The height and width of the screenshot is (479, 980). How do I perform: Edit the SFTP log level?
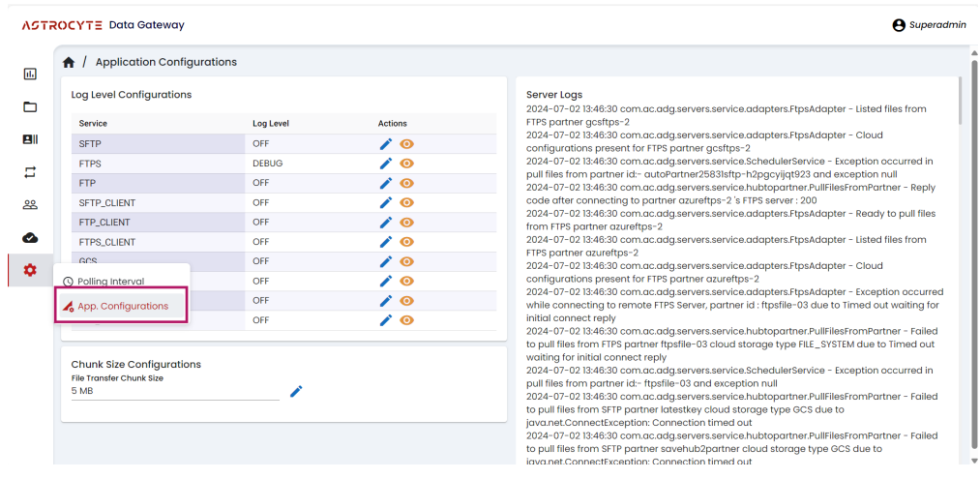[x=386, y=144]
